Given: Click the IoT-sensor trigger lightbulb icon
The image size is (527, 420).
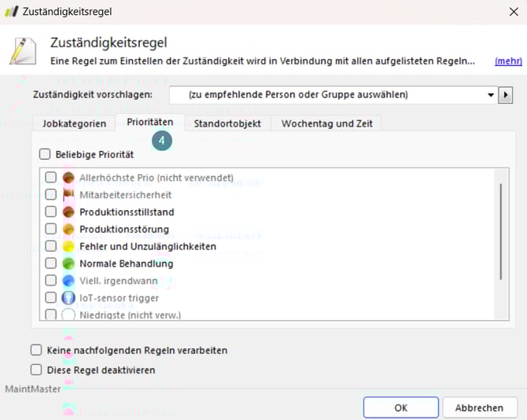Looking at the screenshot, I should point(68,297).
